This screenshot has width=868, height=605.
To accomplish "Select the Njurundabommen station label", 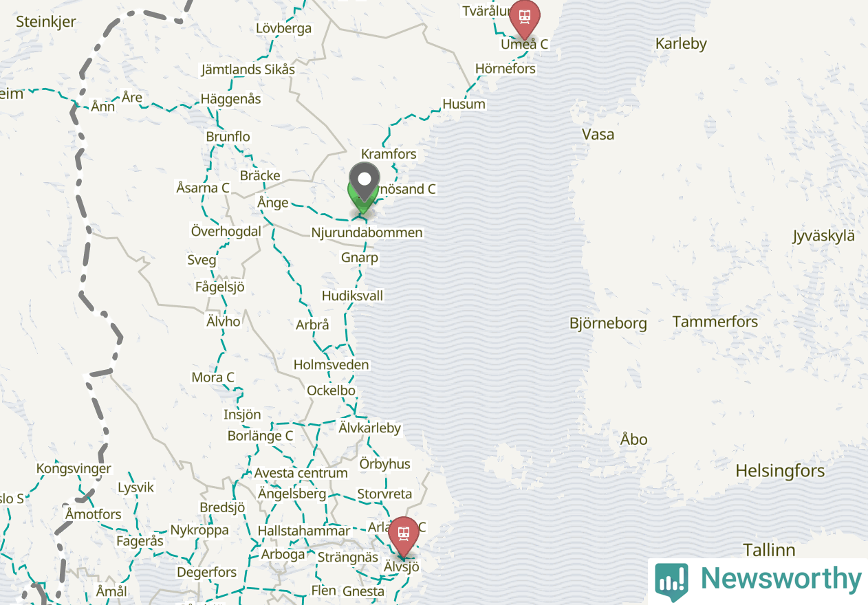I will tap(367, 232).
